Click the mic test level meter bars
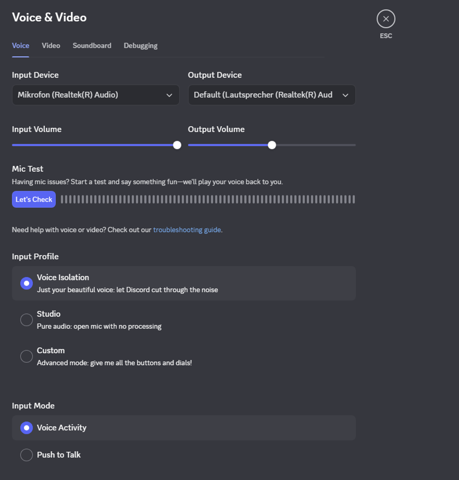Screen dimensions: 459x480 208,199
